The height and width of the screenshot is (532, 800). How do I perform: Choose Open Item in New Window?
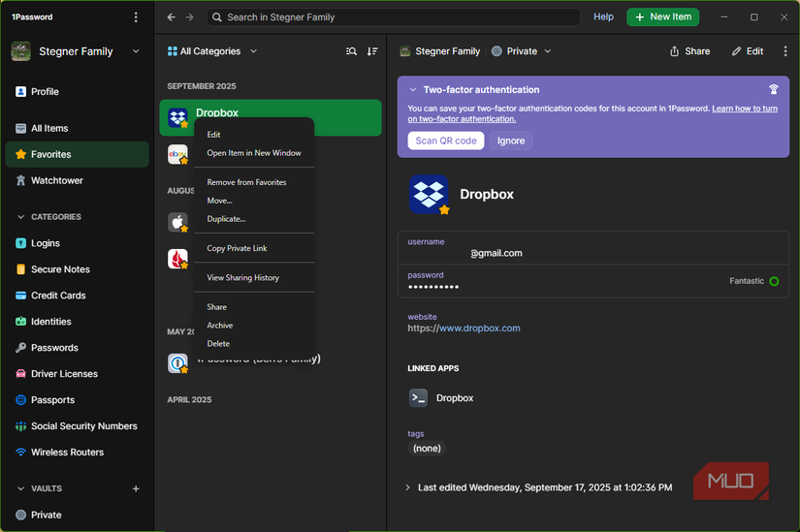click(x=253, y=153)
